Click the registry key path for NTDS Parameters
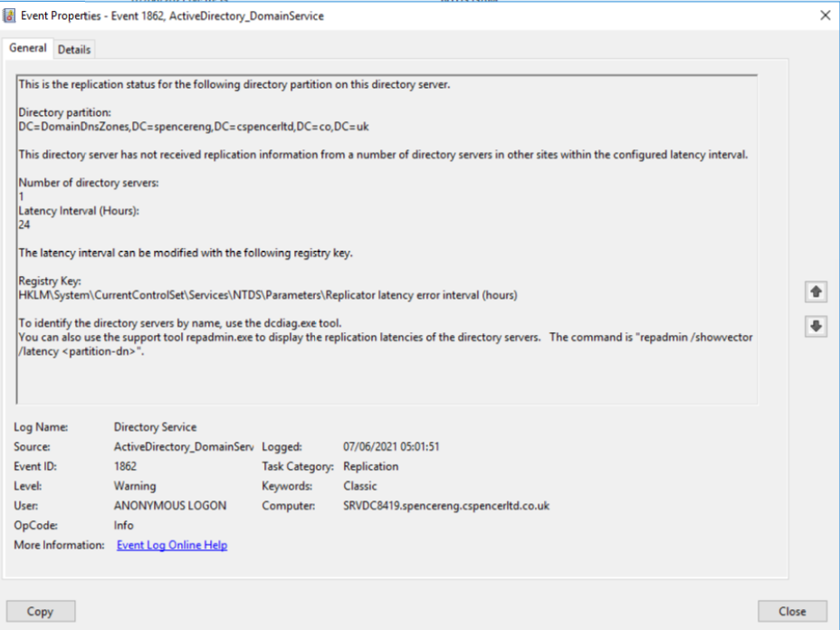The height and width of the screenshot is (630, 840). (268, 295)
